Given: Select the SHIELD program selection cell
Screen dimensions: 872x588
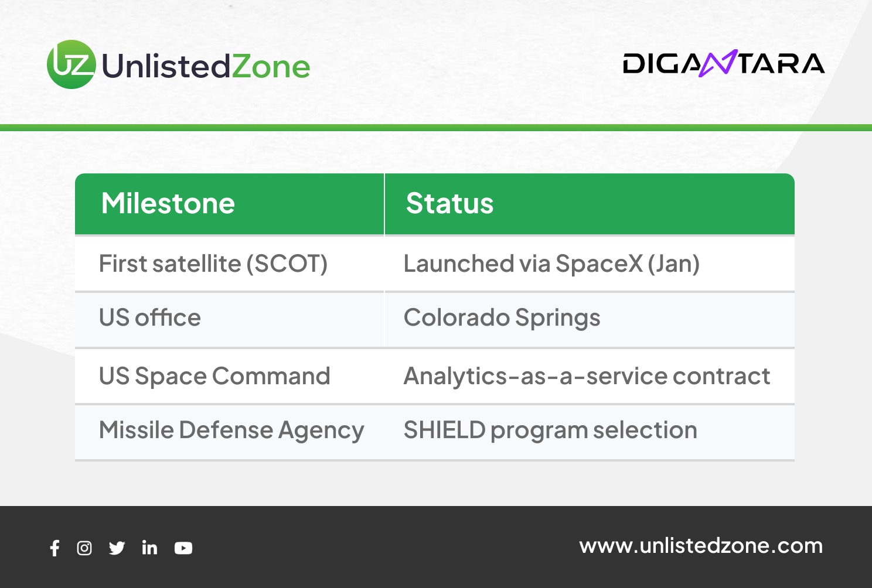Looking at the screenshot, I should click(x=550, y=430).
